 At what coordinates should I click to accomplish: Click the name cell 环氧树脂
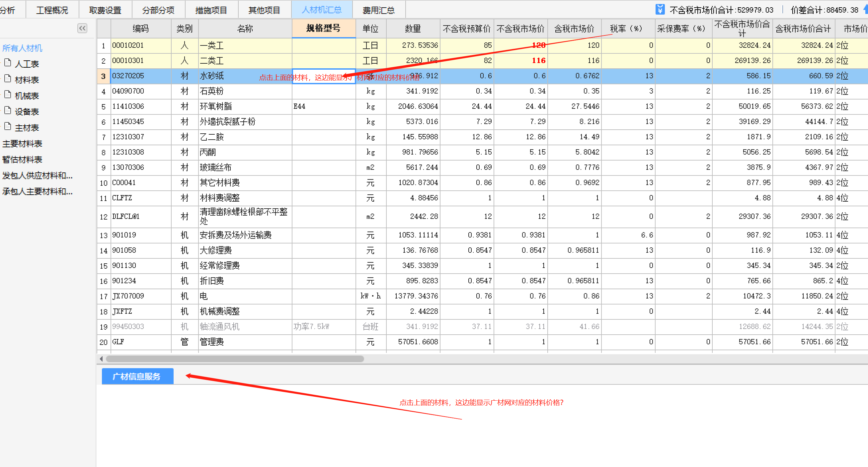245,106
